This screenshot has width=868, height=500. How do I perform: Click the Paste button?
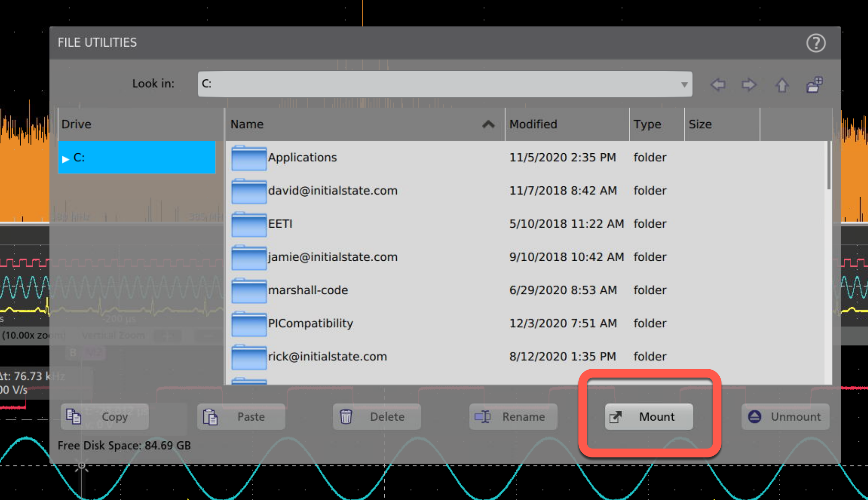tap(241, 417)
